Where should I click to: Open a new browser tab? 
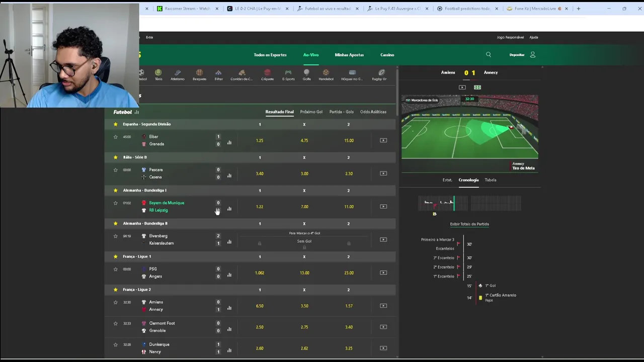[578, 9]
